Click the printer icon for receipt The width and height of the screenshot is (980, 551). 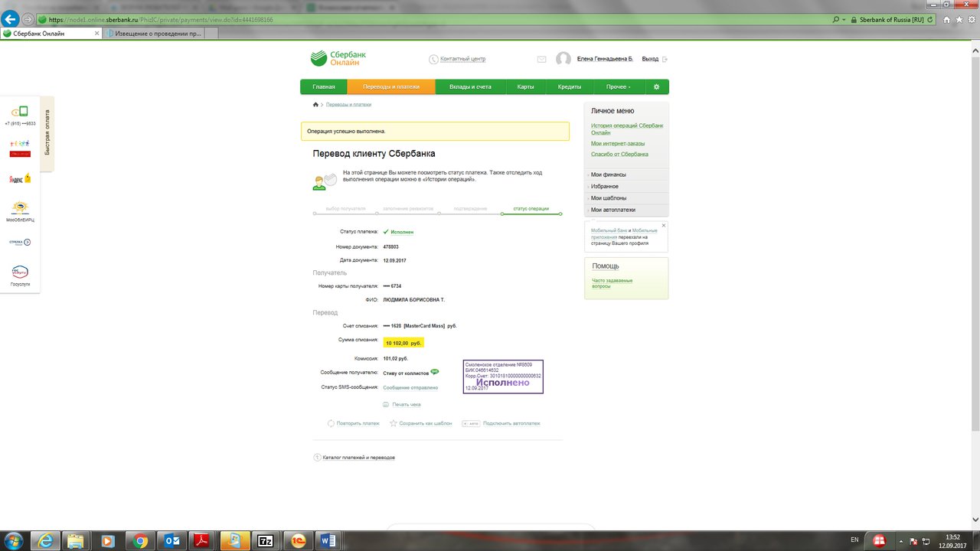click(386, 404)
